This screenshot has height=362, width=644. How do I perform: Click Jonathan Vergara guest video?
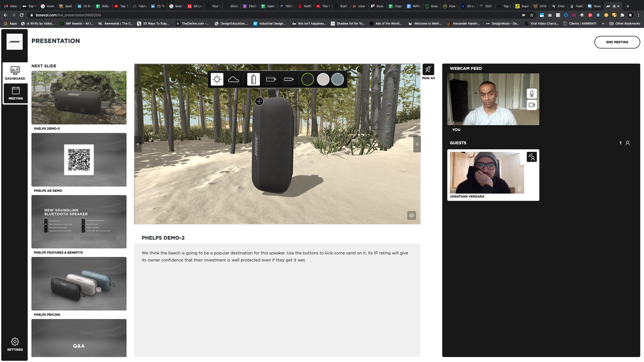click(x=487, y=173)
